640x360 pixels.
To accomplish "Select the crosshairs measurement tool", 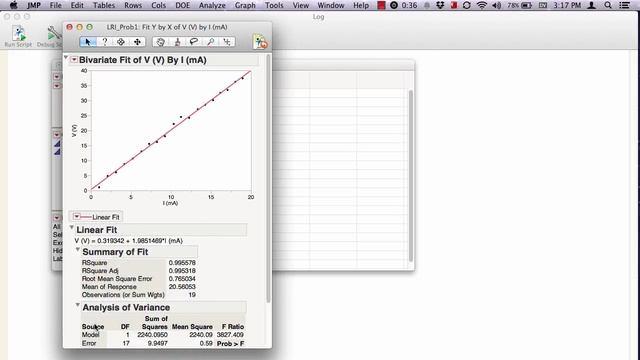I will pyautogui.click(x=227, y=42).
